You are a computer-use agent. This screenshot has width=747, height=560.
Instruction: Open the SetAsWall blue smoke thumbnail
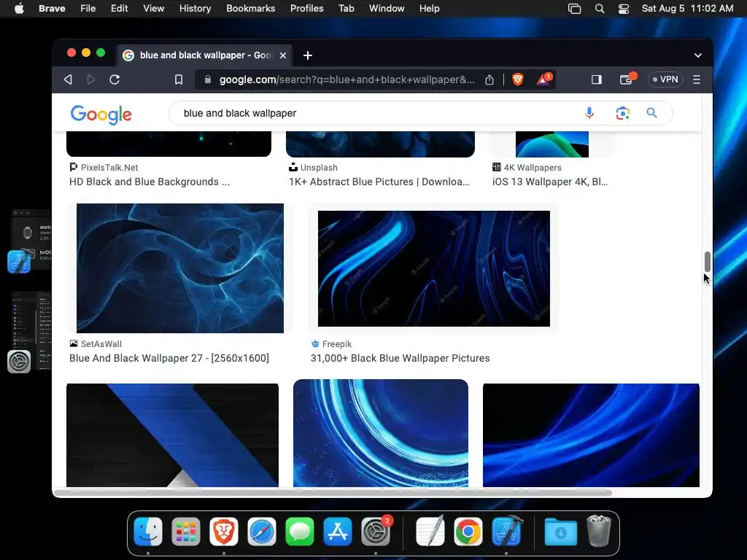pyautogui.click(x=180, y=268)
